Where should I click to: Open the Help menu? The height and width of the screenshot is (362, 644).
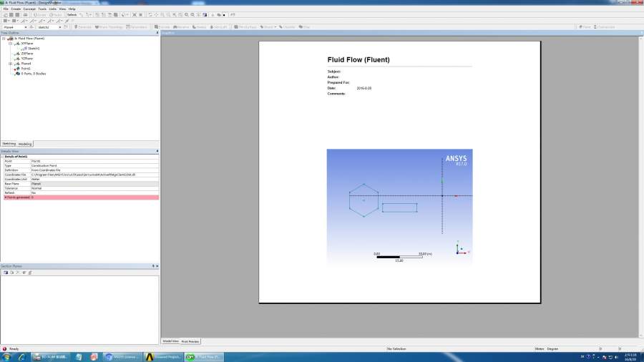pyautogui.click(x=72, y=9)
